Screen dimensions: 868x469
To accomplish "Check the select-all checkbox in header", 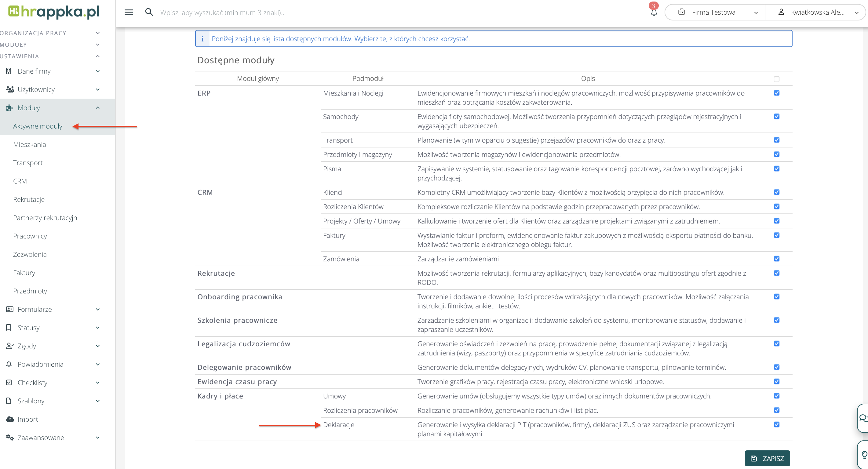I will [x=776, y=79].
